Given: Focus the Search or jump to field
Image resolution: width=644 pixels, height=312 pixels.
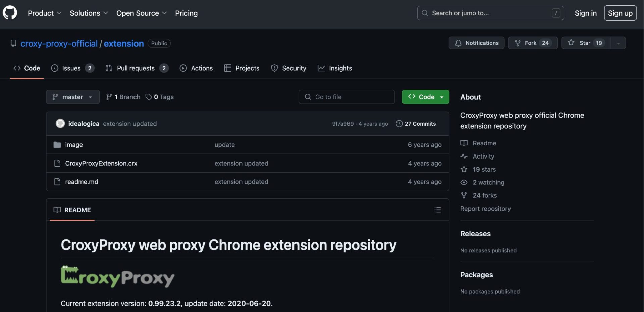Looking at the screenshot, I should click(x=490, y=13).
